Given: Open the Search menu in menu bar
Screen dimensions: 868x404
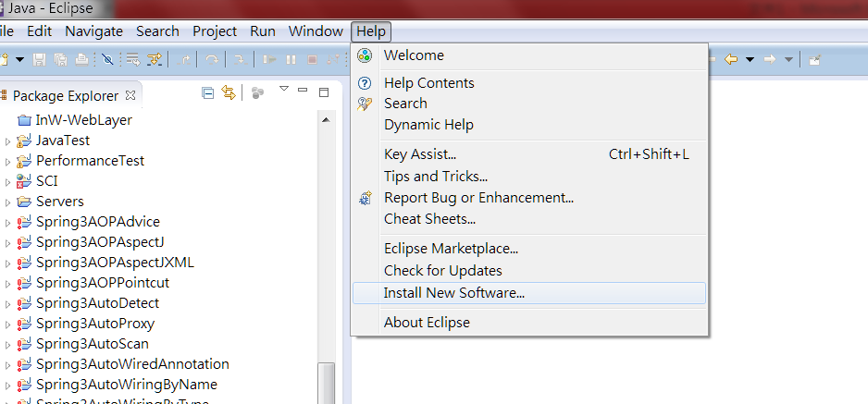Looking at the screenshot, I should (157, 31).
